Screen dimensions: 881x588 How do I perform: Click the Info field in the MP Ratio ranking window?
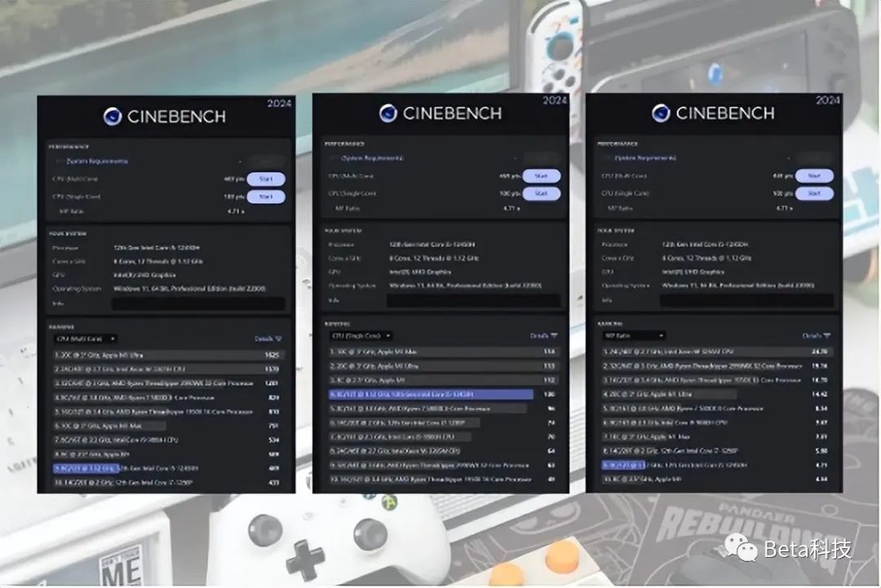(746, 301)
